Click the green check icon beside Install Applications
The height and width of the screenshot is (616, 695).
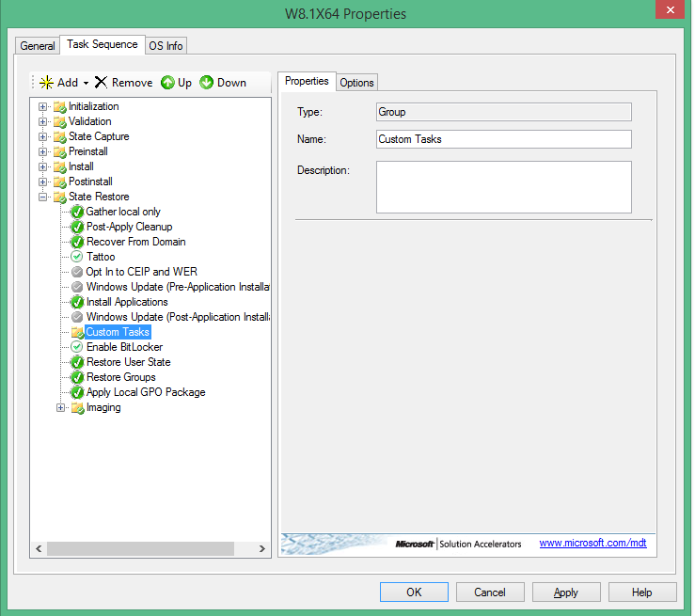coord(77,302)
